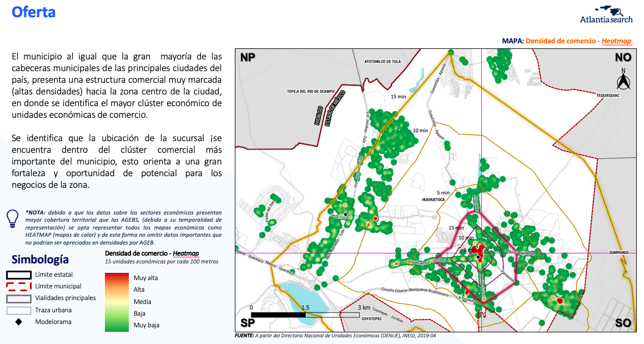Click the Atlantia search logo
644x344 pixels.
point(606,14)
